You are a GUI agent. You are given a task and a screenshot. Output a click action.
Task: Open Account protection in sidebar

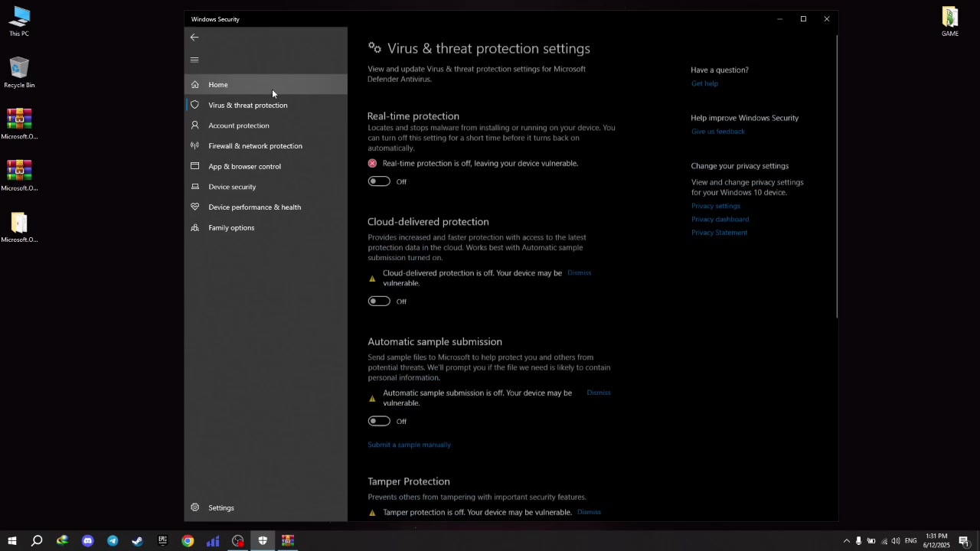coord(266,126)
